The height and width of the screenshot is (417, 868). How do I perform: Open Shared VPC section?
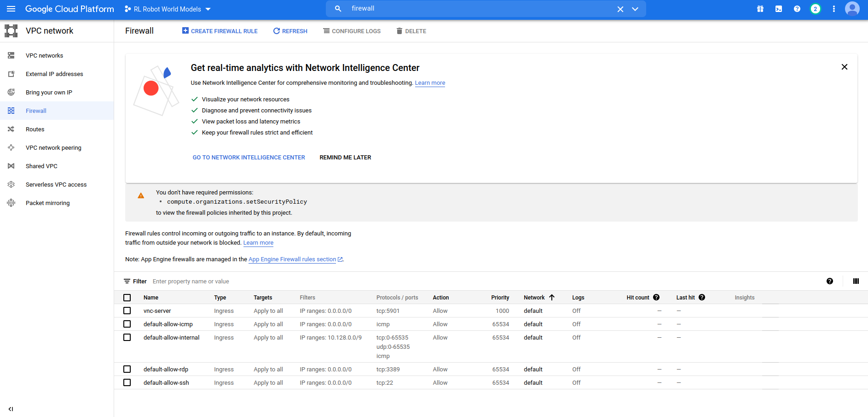click(41, 166)
